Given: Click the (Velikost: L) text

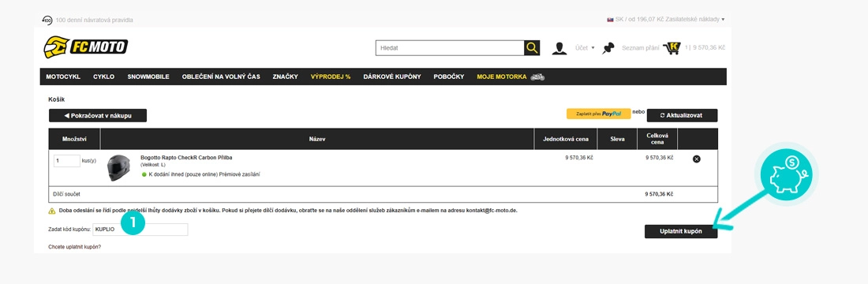Looking at the screenshot, I should tap(153, 166).
